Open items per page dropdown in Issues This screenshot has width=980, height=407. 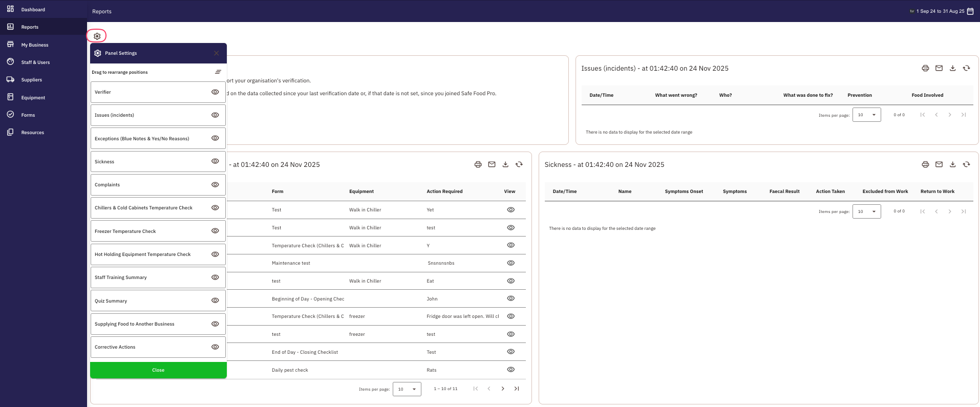[x=866, y=115]
